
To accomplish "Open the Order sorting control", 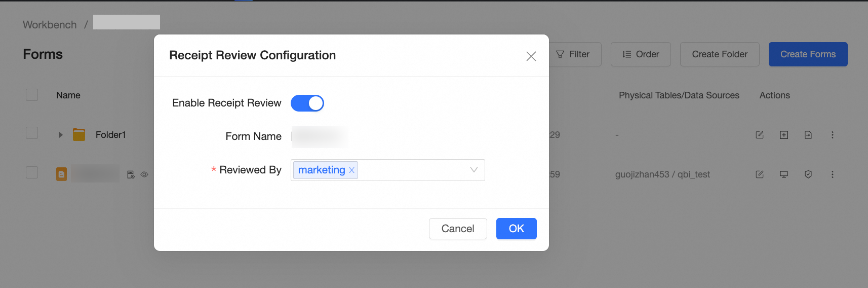I will tap(641, 54).
